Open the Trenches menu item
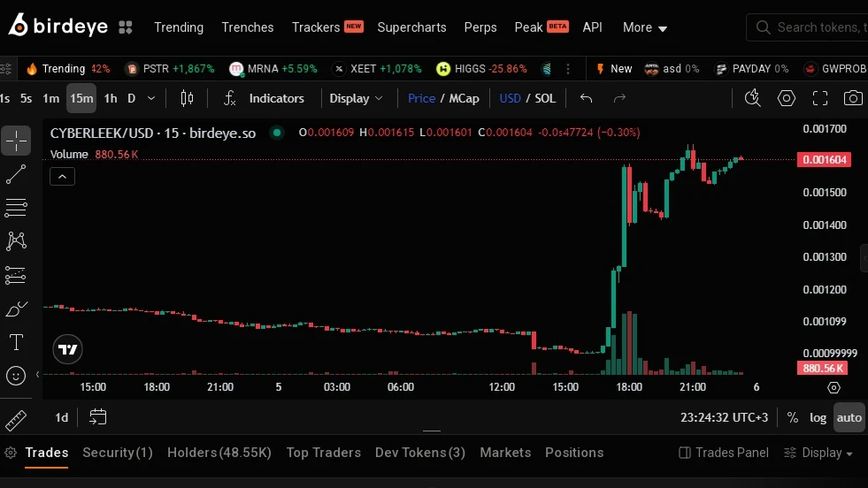868x488 pixels. coord(248,27)
